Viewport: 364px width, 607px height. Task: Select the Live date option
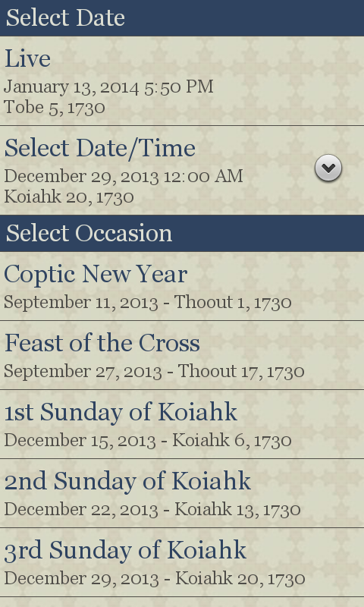coord(182,81)
